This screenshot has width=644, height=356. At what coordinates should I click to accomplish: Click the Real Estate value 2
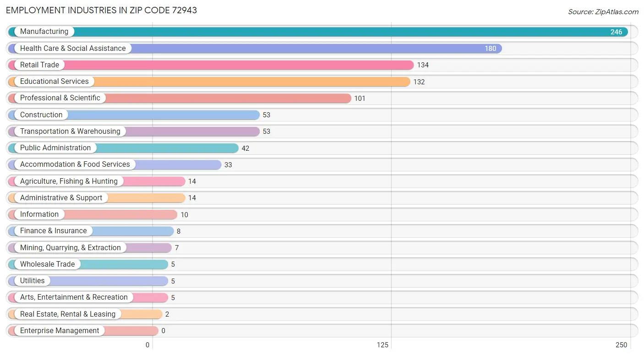point(167,314)
